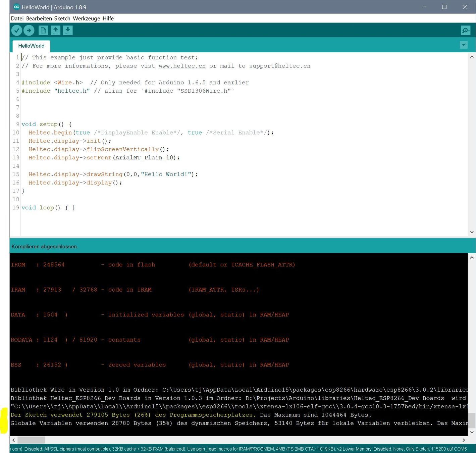Click the console scrollbar up arrow
This screenshot has height=453, width=476.
pos(472,257)
